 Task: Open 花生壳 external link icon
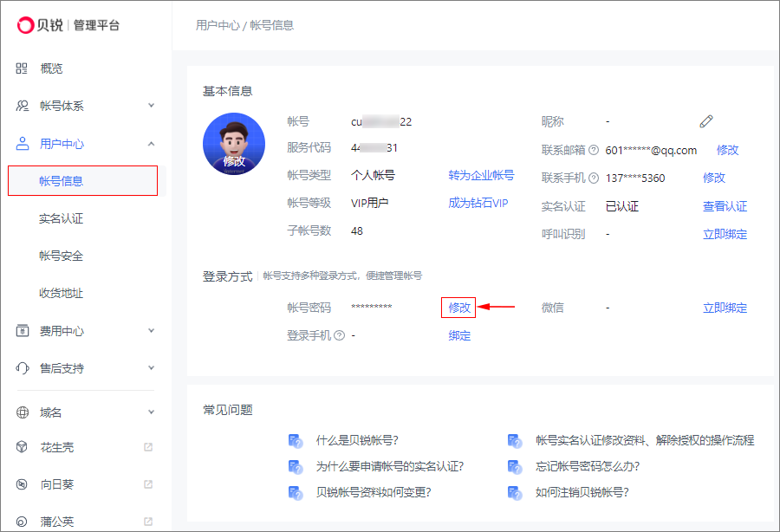148,447
